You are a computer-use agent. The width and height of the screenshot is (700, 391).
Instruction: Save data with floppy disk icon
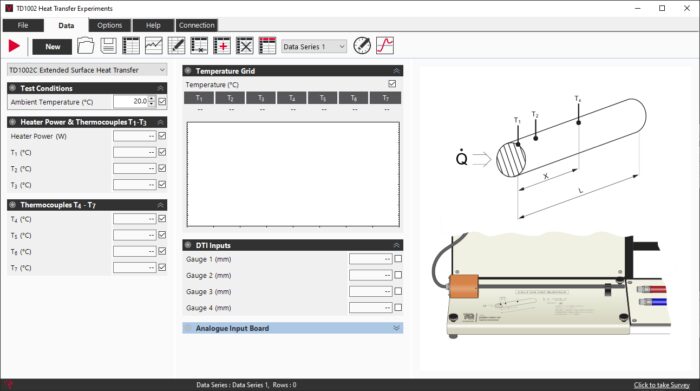(108, 46)
